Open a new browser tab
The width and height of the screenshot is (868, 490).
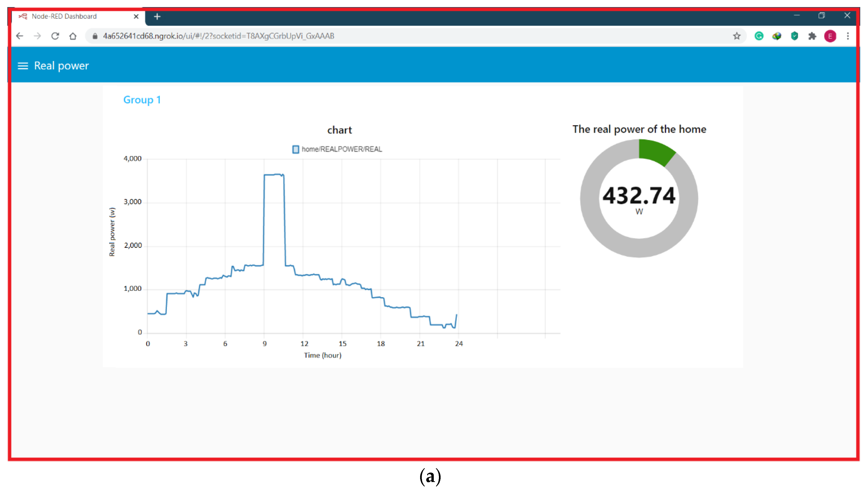157,16
